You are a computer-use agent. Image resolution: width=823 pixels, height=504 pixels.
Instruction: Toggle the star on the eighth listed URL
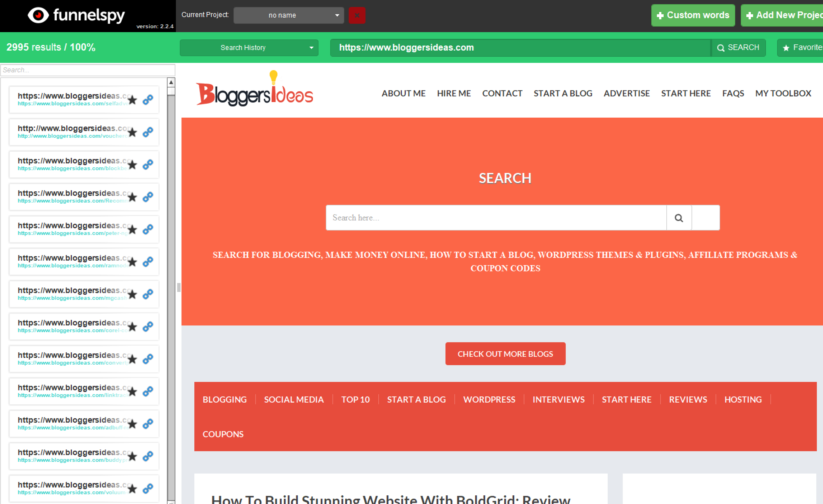[132, 326]
